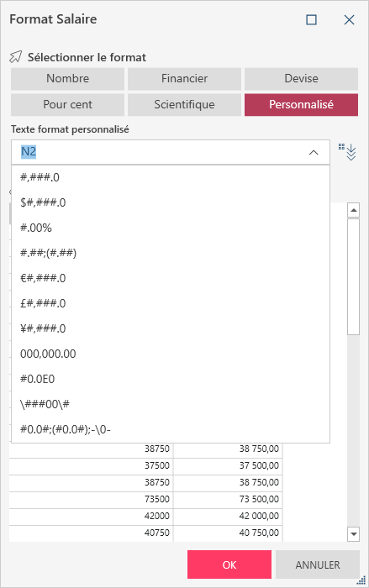Screen dimensions: 369x588
Task: Click the Texte format personnalisé label
Action: point(70,129)
